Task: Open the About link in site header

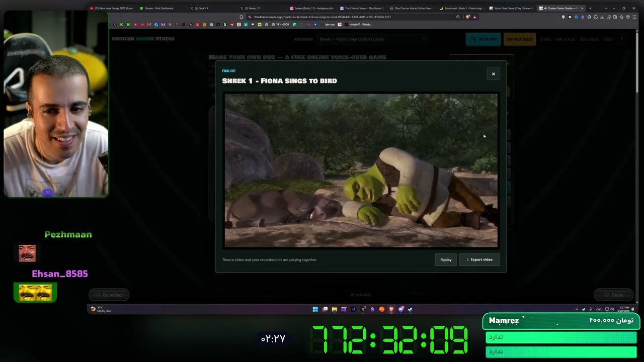Action: pos(608,39)
